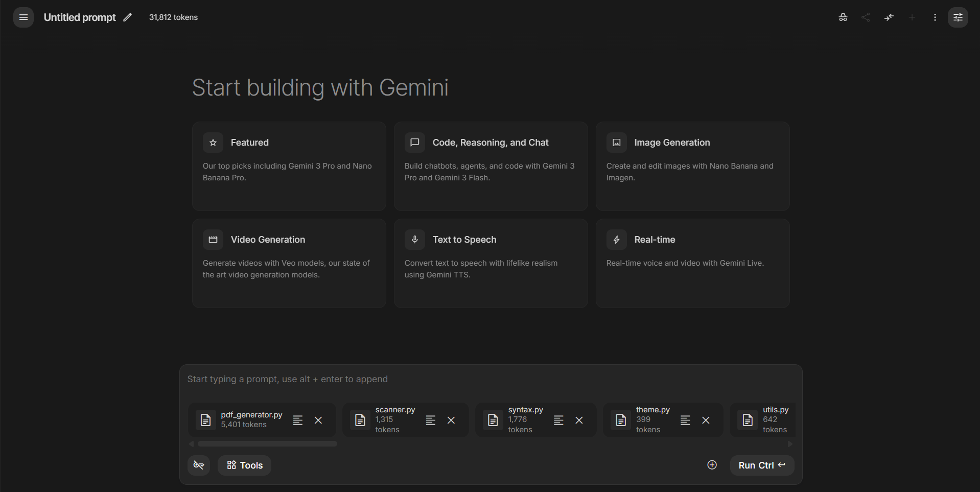The width and height of the screenshot is (980, 492).
Task: Open the more options overflow menu
Action: click(x=935, y=17)
